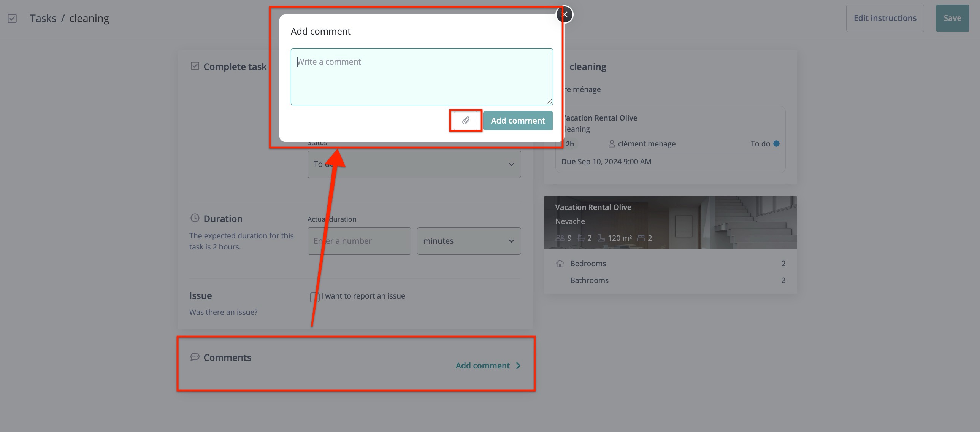Click the Tasks checkbox icon in header

pyautogui.click(x=12, y=18)
